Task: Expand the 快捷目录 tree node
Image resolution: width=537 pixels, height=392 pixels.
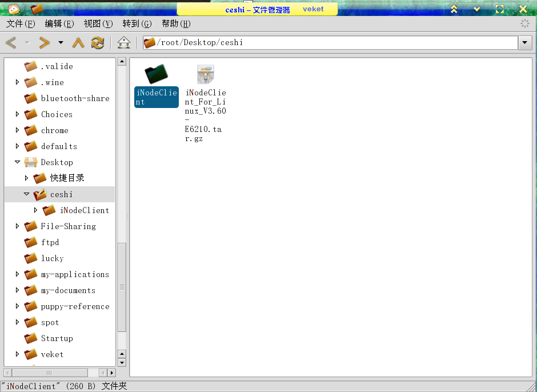Action: [x=26, y=178]
